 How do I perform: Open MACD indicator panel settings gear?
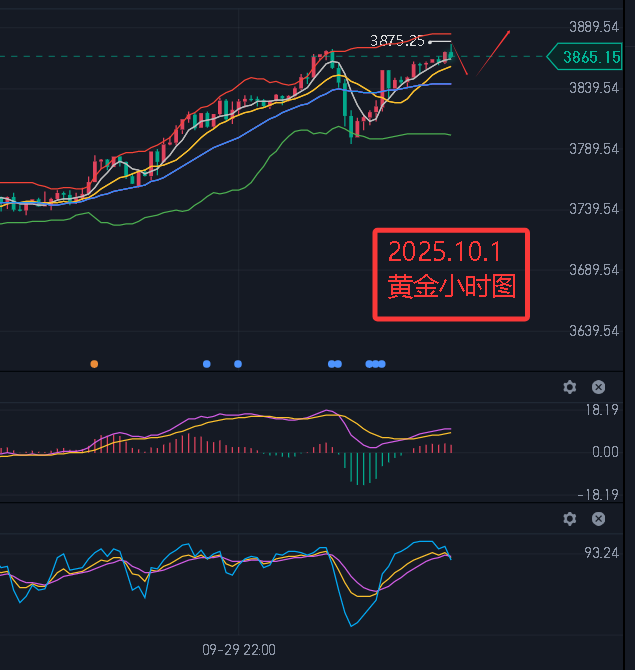[570, 387]
